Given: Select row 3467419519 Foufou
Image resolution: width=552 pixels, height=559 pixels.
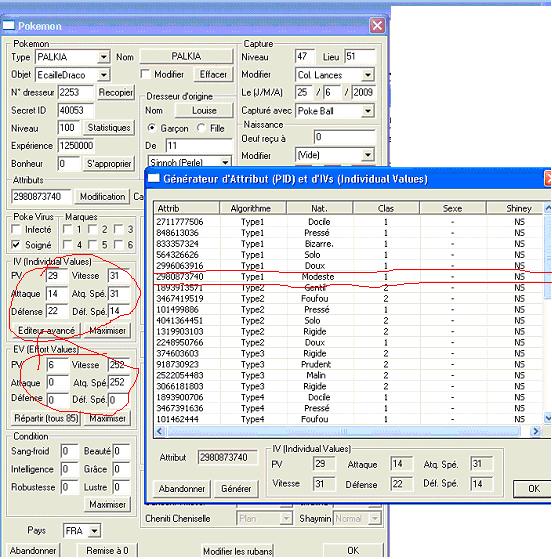Looking at the screenshot, I should [349, 298].
